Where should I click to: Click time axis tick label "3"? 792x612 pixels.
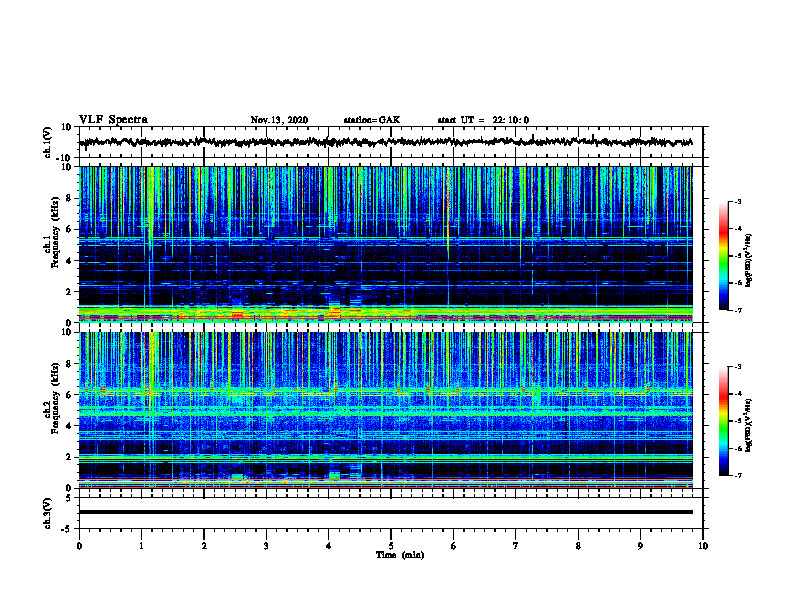point(266,546)
